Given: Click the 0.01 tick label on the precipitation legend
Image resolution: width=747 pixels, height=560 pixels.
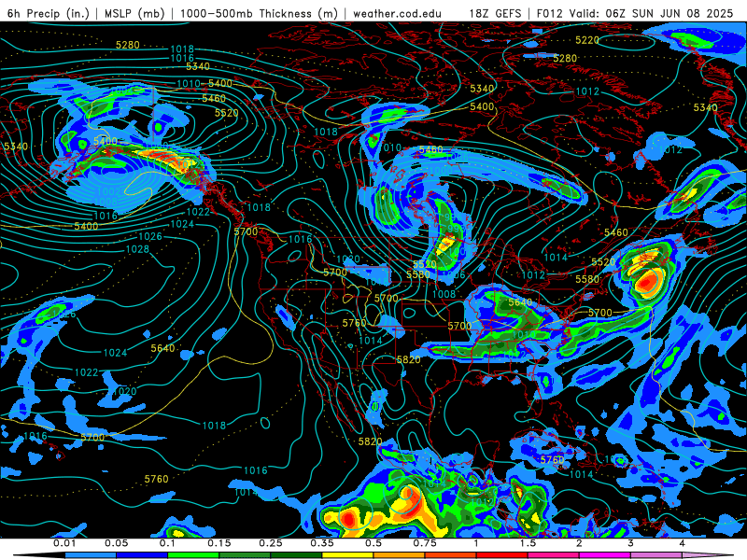Looking at the screenshot, I should (64, 543).
